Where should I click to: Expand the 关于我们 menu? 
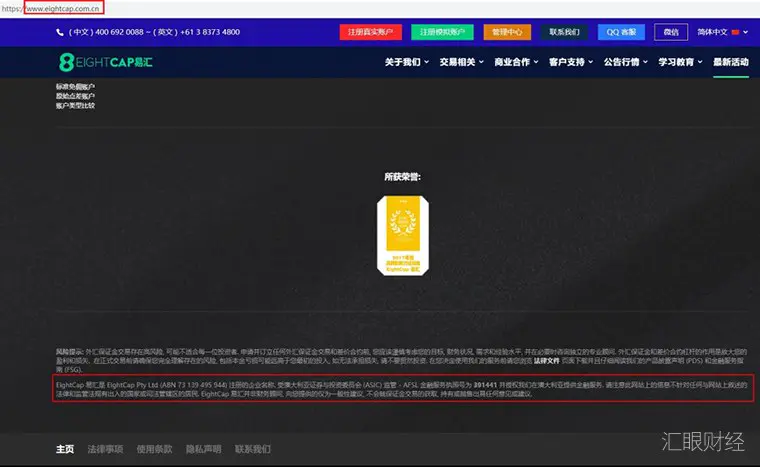[407, 62]
